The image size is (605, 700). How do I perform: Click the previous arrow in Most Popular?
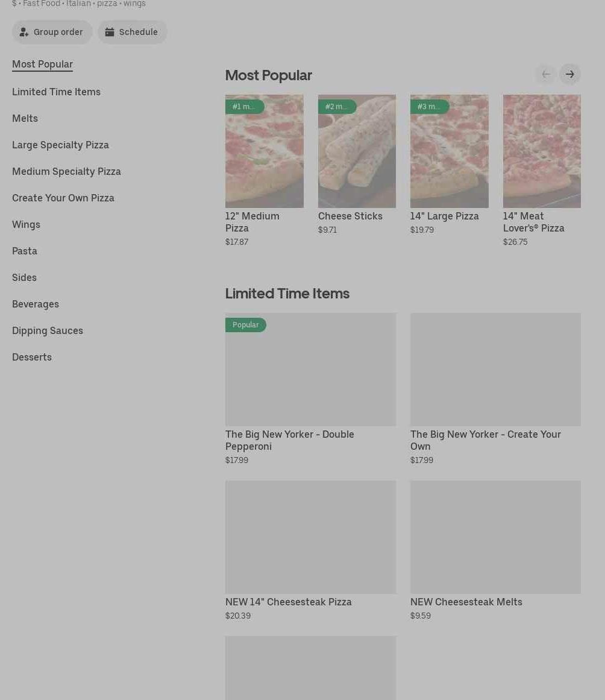point(546,74)
